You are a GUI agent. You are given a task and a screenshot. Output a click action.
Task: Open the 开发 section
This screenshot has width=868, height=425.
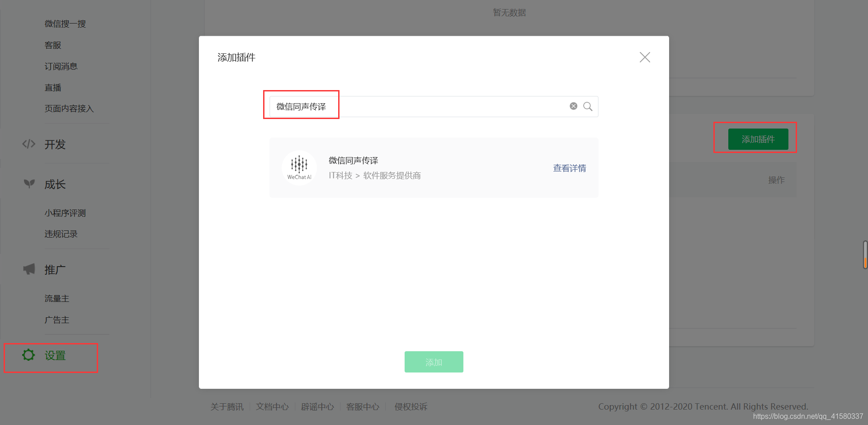tap(55, 144)
